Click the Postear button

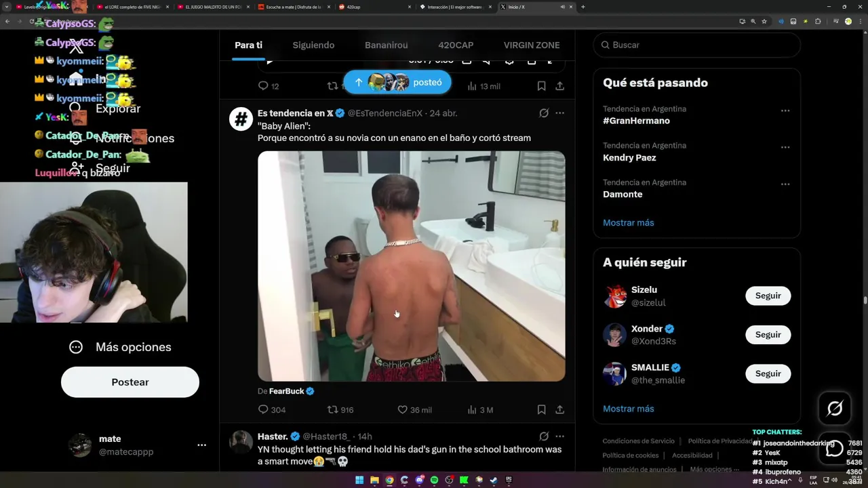pos(130,382)
